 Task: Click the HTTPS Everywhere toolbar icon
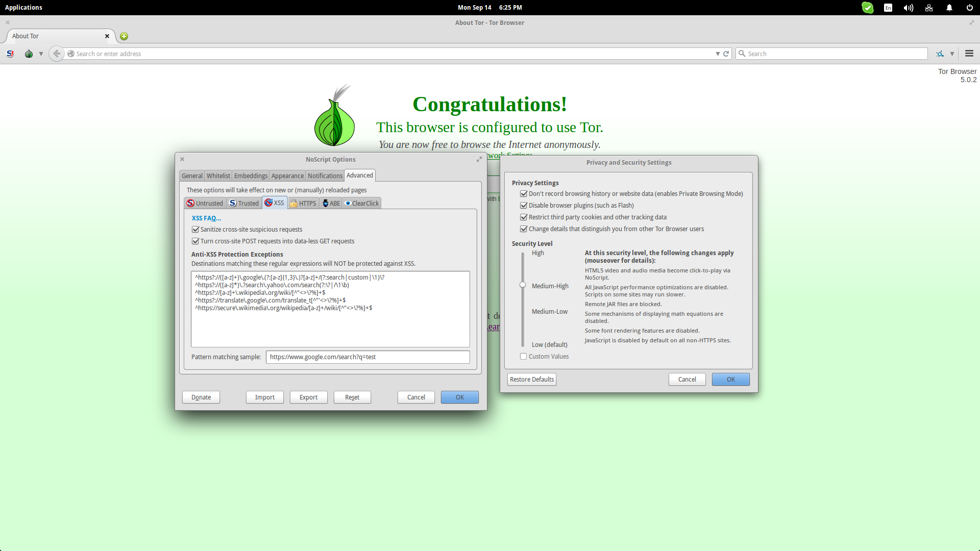tap(940, 54)
